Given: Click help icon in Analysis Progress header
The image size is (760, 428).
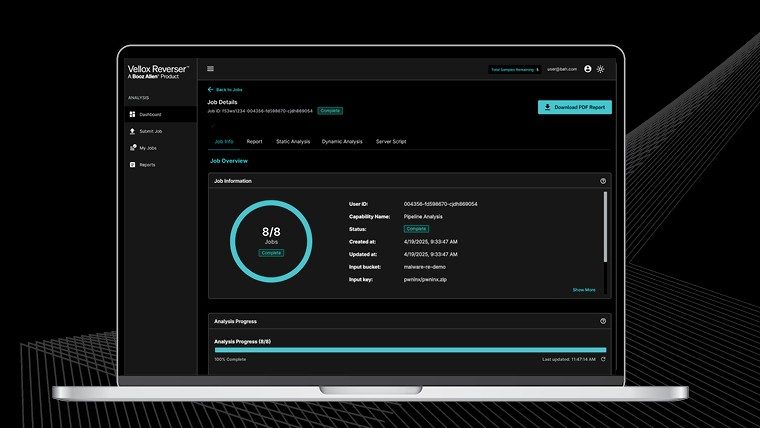Looking at the screenshot, I should pos(603,321).
